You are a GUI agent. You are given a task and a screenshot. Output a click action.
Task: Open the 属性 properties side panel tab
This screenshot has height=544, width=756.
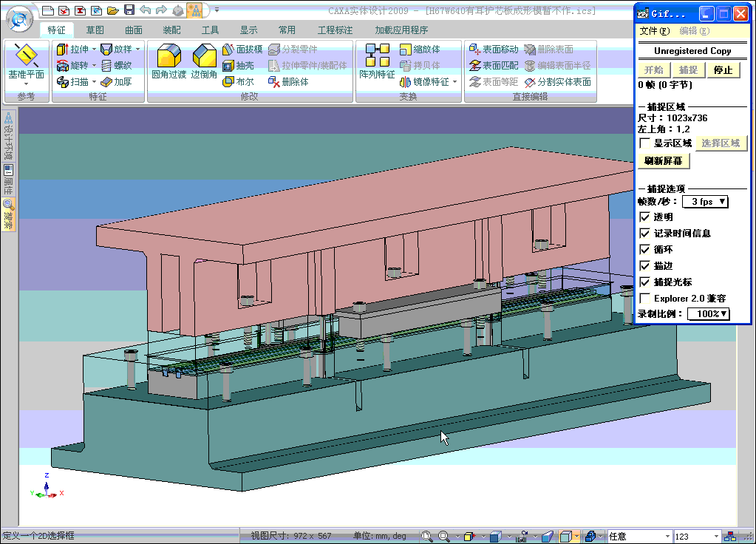(x=8, y=180)
